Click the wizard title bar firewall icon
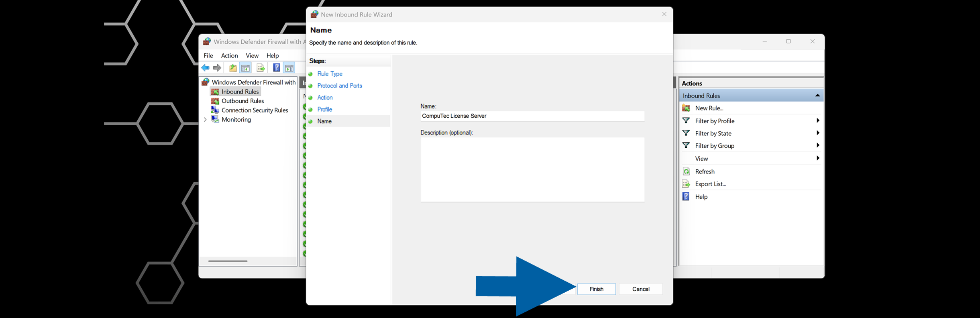 314,14
